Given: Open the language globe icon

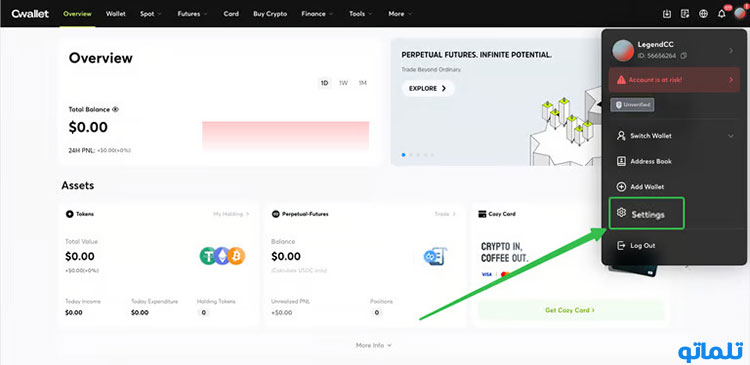Looking at the screenshot, I should click(x=703, y=14).
